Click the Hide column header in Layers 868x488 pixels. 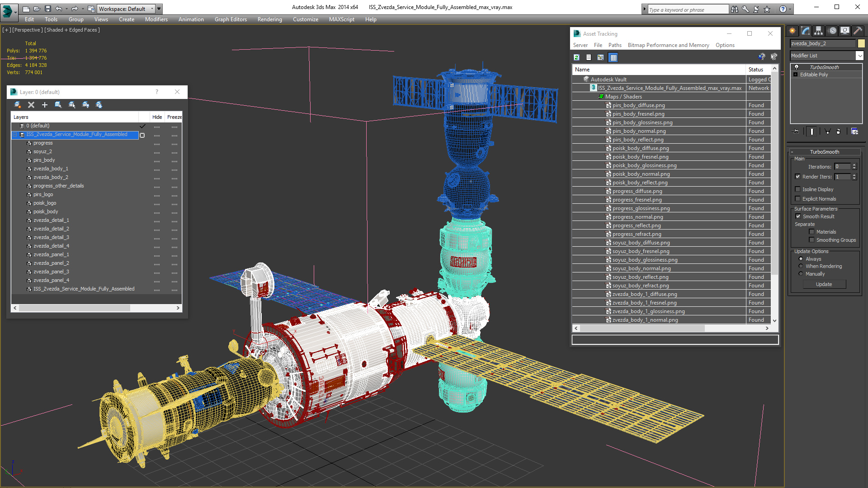(157, 117)
